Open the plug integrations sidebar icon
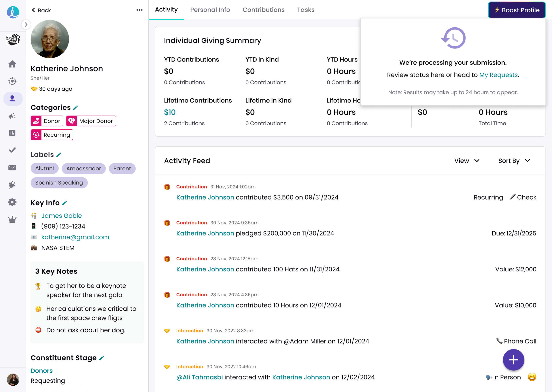This screenshot has height=392, width=552. coord(12,185)
